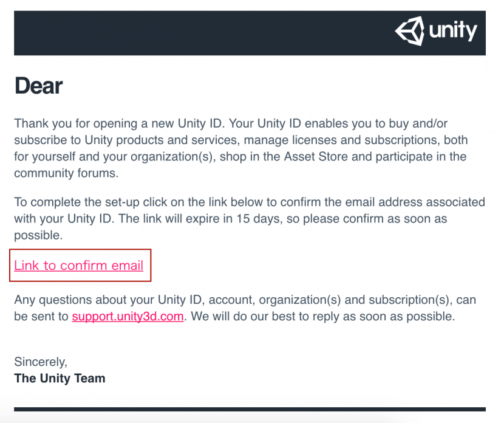Open the support.unity3d.com link

tap(128, 317)
